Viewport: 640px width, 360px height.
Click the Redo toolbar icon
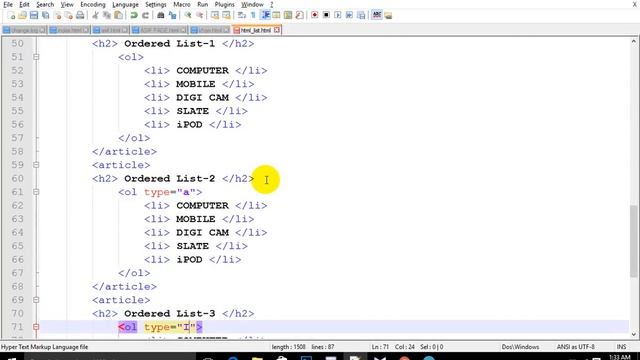(x=145, y=16)
